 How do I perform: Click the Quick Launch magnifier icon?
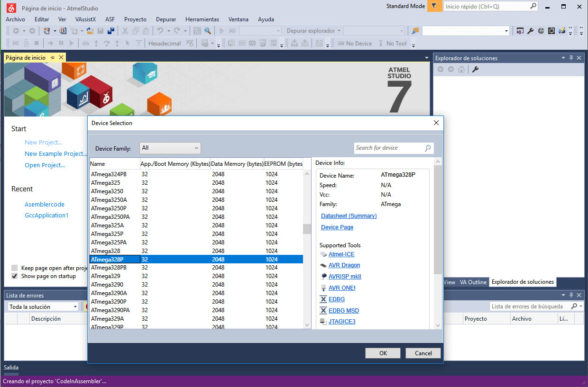(x=533, y=6)
